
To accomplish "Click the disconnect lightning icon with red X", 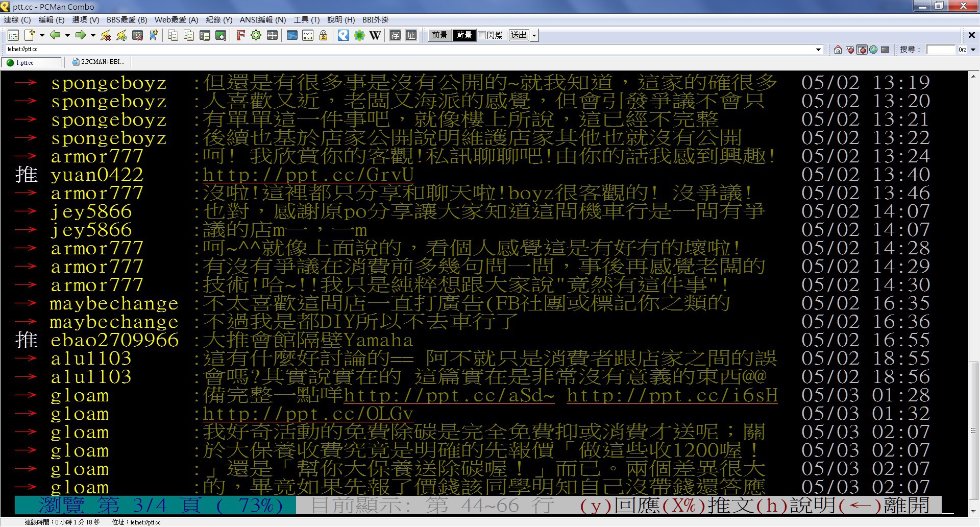I will pyautogui.click(x=106, y=35).
